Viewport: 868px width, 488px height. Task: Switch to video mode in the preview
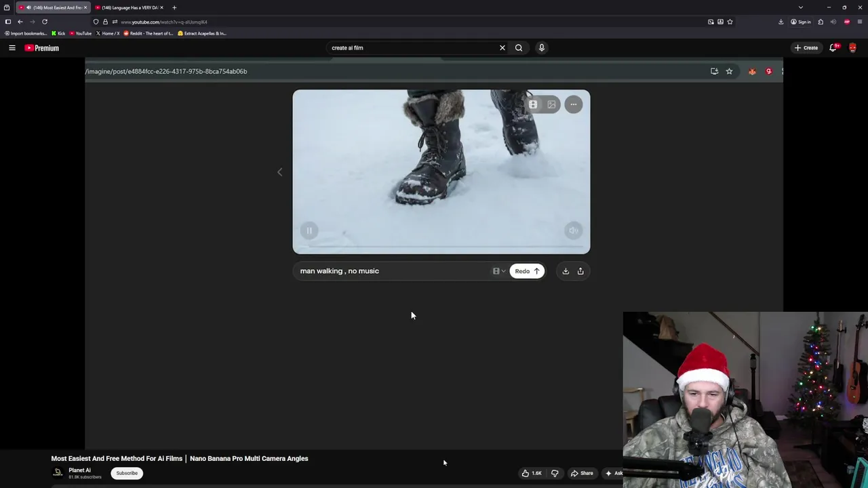click(533, 104)
